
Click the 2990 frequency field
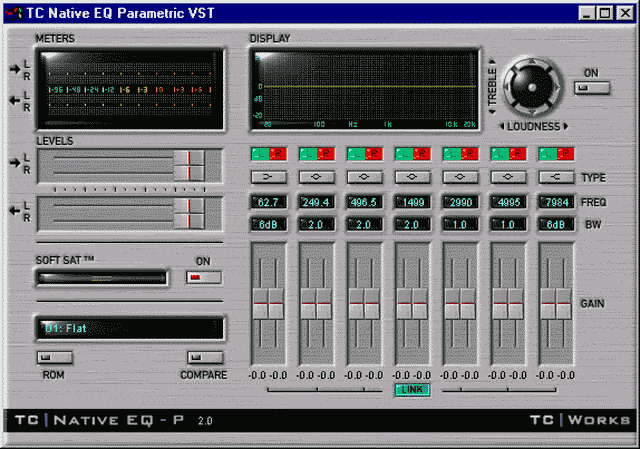(x=460, y=202)
